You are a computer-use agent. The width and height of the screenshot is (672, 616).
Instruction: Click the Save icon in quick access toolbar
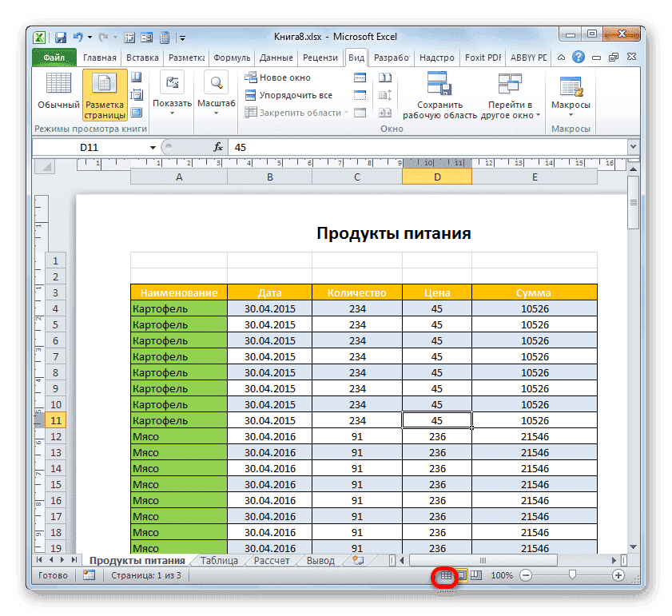click(60, 37)
